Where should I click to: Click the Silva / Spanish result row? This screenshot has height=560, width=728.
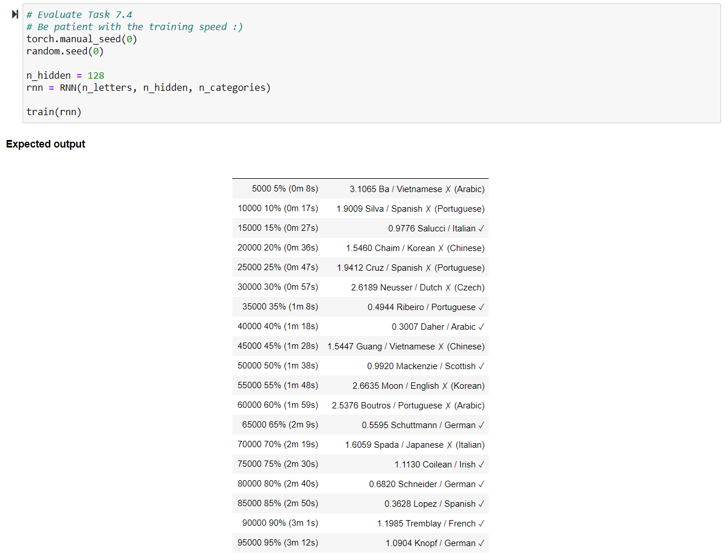click(360, 208)
